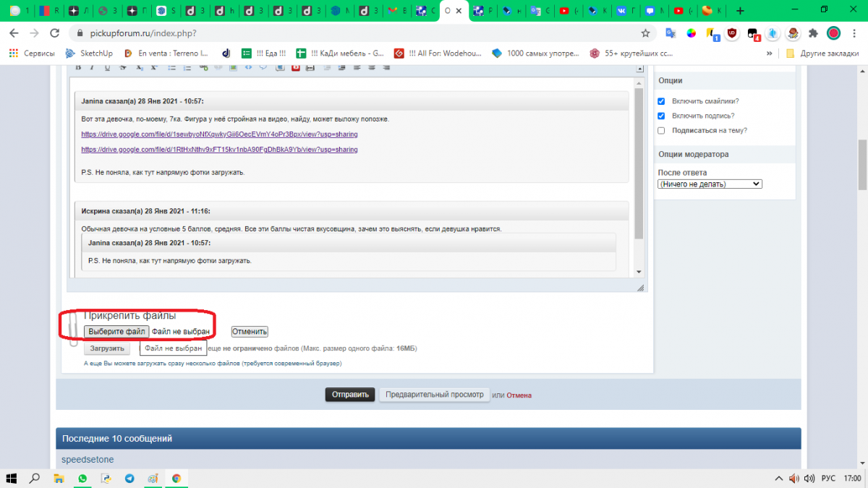868x488 pixels.
Task: Open the Chrome three-dot menu
Action: click(x=854, y=33)
